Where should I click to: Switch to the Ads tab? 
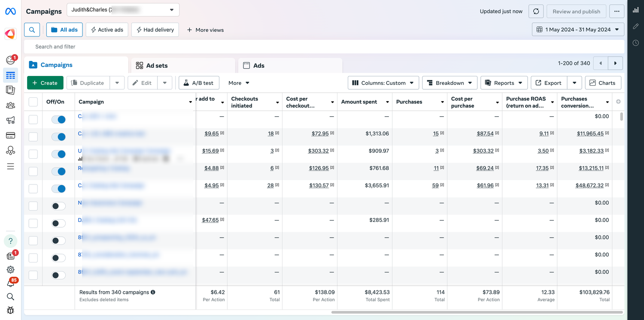click(x=290, y=66)
